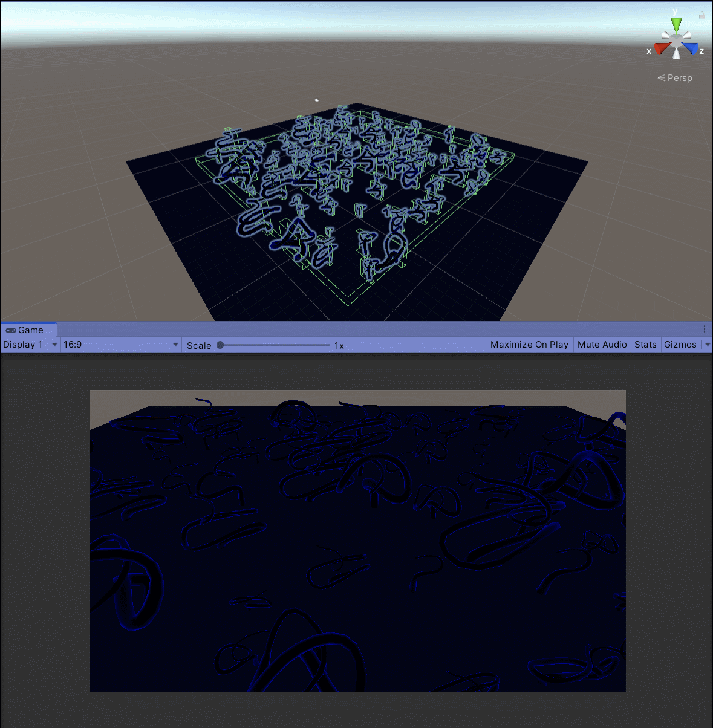Open the 16:9 aspect ratio dropdown
The width and height of the screenshot is (713, 728).
[x=121, y=345]
